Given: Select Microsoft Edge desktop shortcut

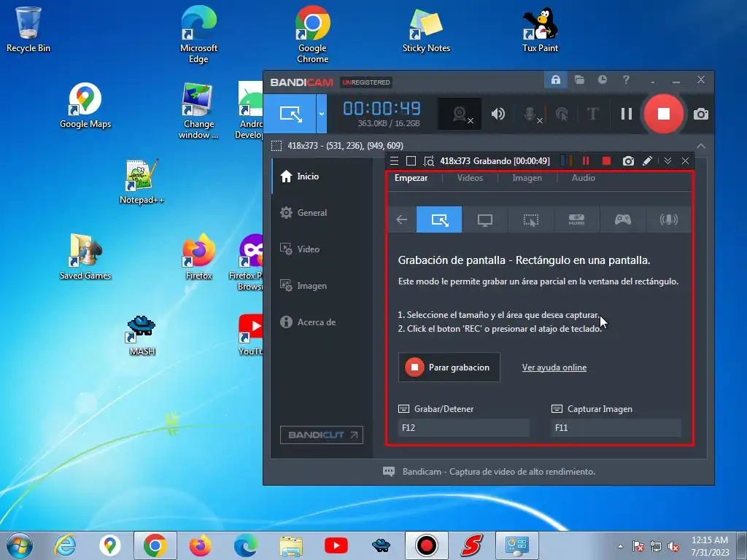Looking at the screenshot, I should [x=198, y=34].
